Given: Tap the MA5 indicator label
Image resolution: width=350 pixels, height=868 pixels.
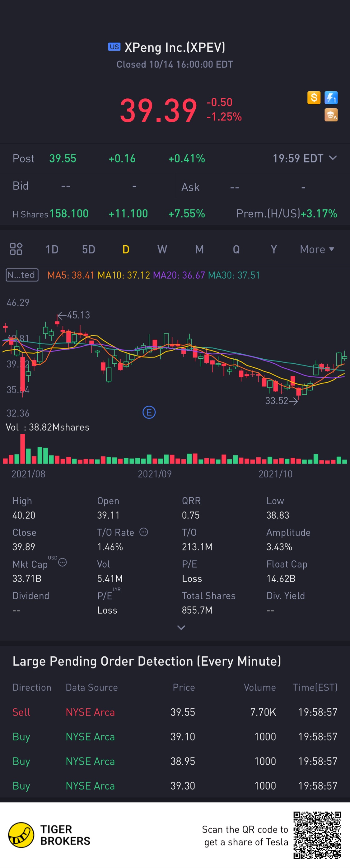Looking at the screenshot, I should click(71, 275).
